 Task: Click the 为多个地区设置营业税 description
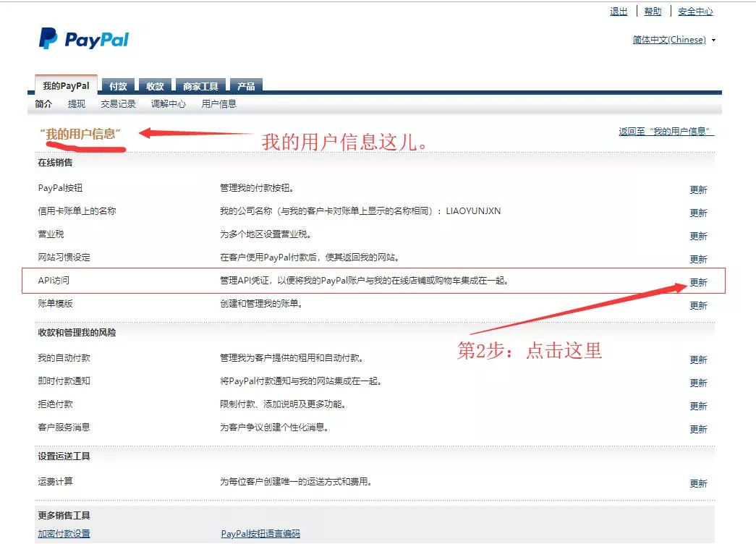tap(266, 234)
